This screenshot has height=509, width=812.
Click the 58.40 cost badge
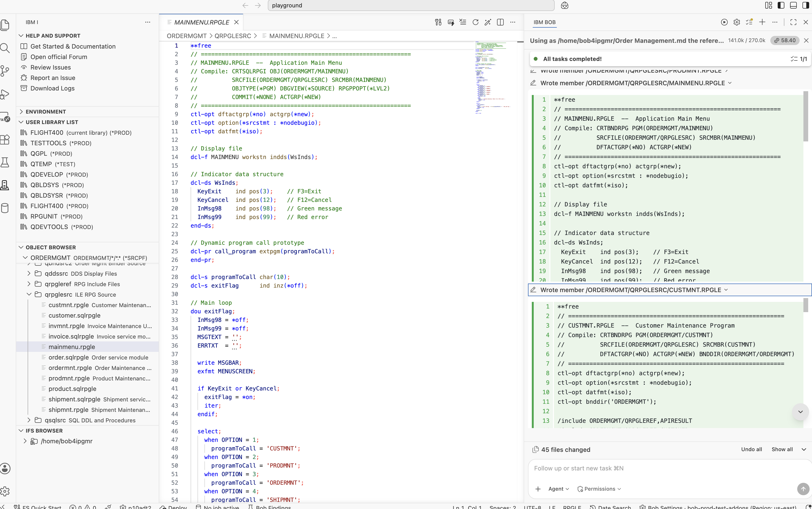tap(785, 40)
